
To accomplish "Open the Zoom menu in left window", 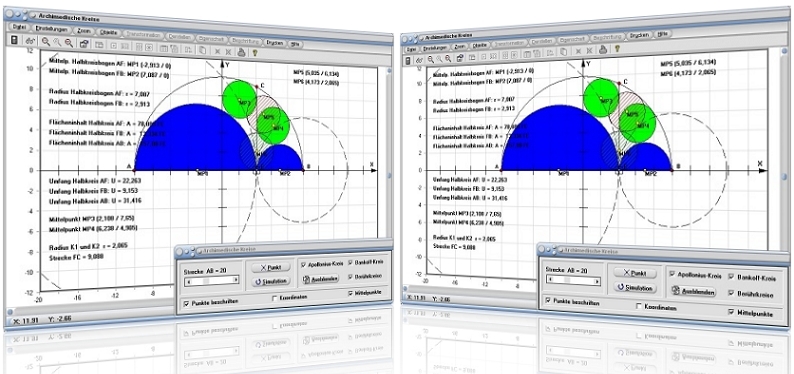I will coord(84,31).
